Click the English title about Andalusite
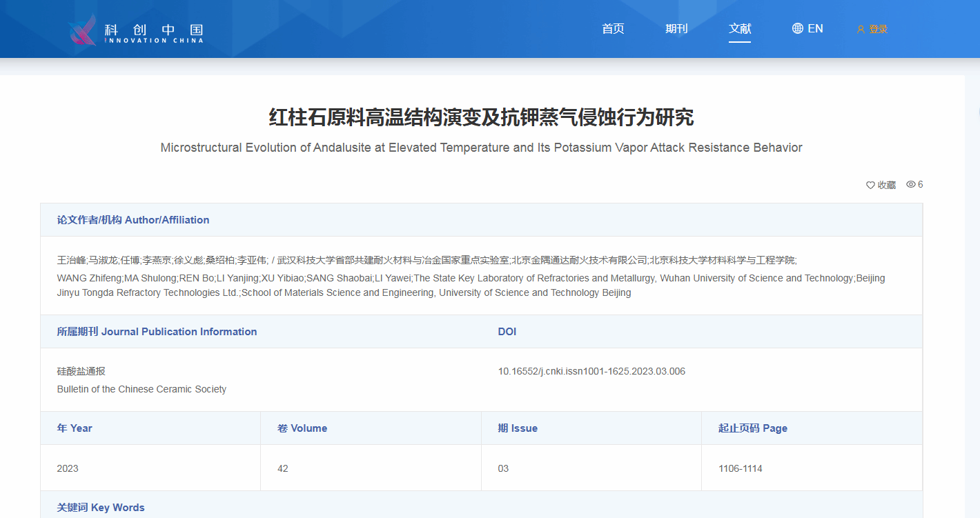The image size is (980, 518). pos(481,148)
